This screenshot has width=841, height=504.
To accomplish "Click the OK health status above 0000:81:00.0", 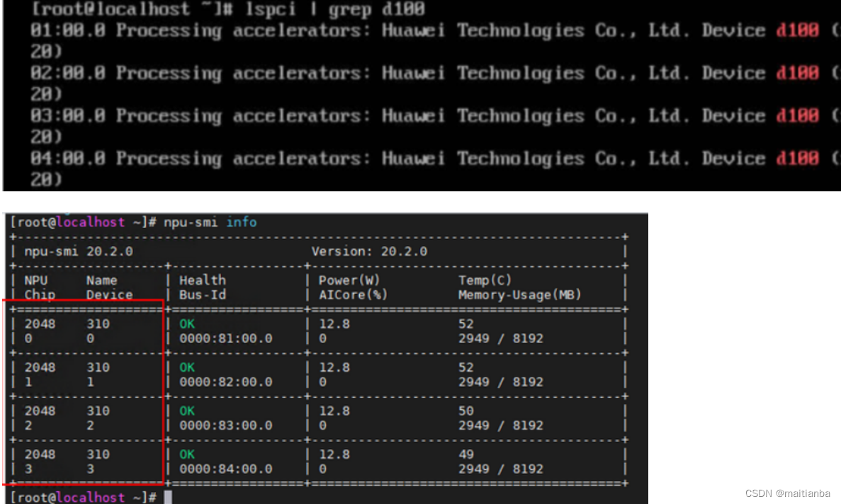I will click(x=187, y=324).
